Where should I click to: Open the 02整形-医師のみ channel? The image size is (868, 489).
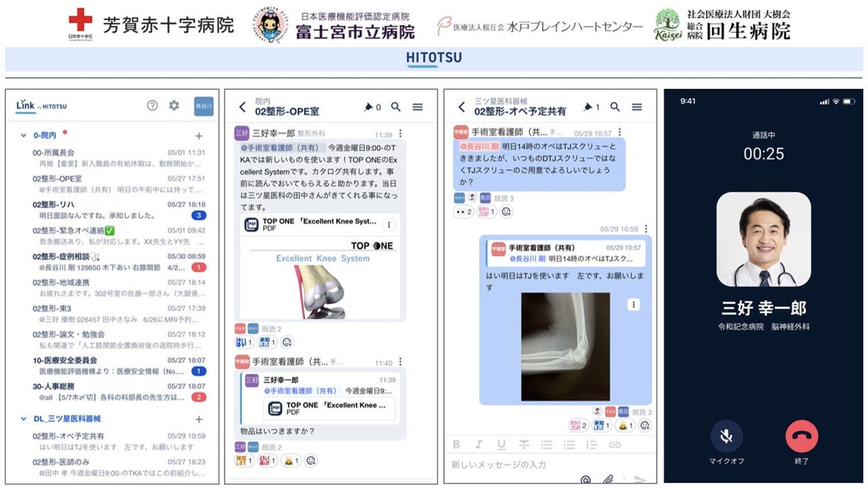click(118, 467)
